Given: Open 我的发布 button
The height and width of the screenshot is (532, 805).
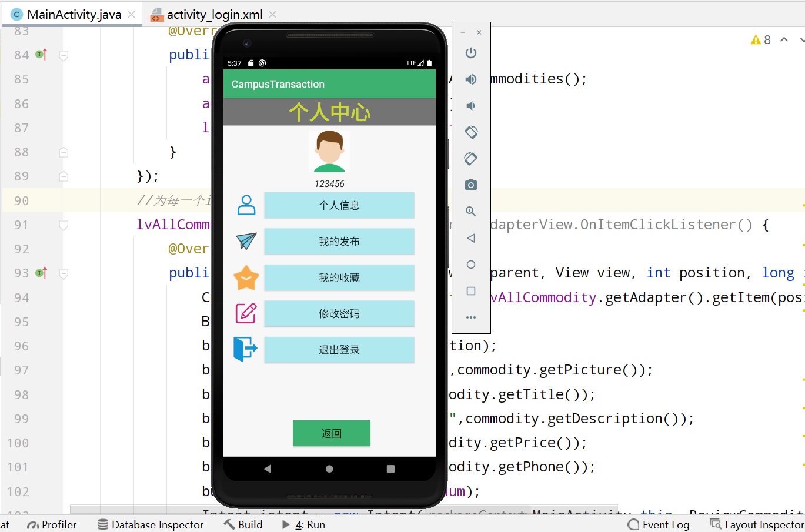Looking at the screenshot, I should [x=339, y=242].
